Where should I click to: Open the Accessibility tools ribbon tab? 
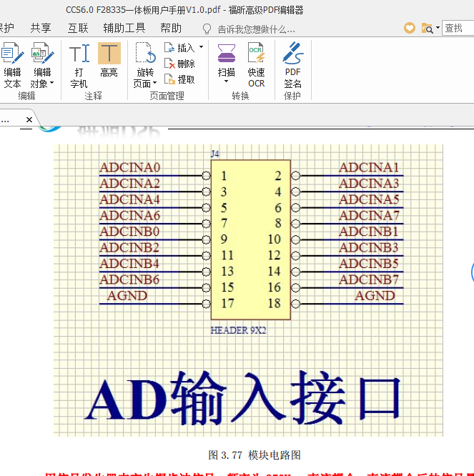point(124,29)
